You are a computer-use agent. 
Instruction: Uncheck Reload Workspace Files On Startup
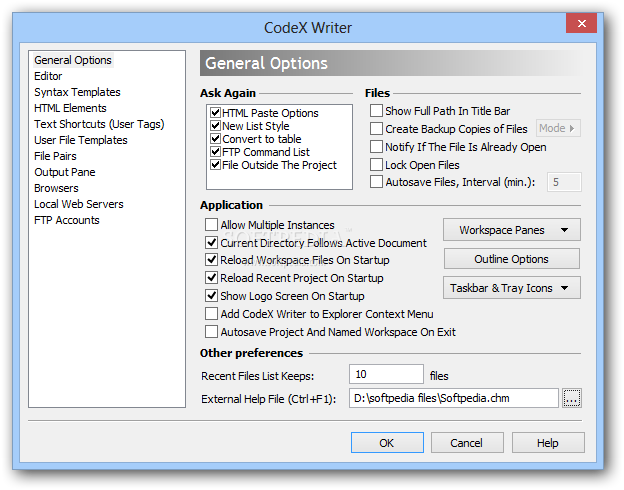[211, 260]
